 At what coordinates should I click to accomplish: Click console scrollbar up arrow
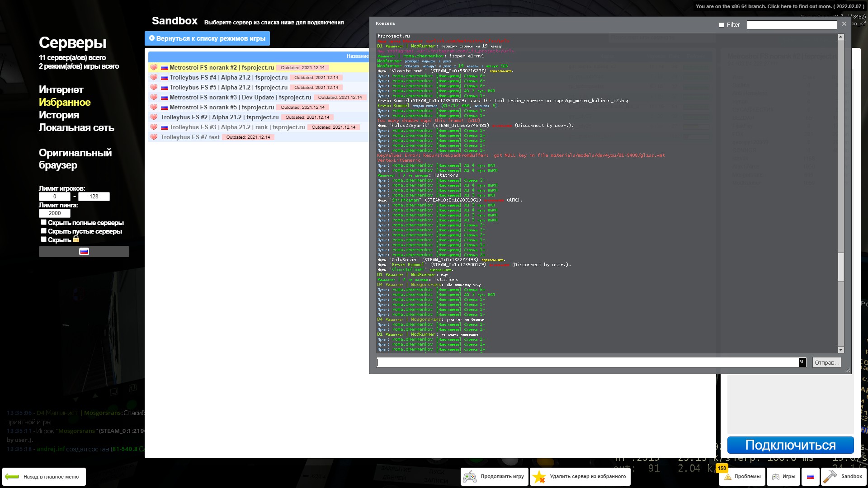841,37
